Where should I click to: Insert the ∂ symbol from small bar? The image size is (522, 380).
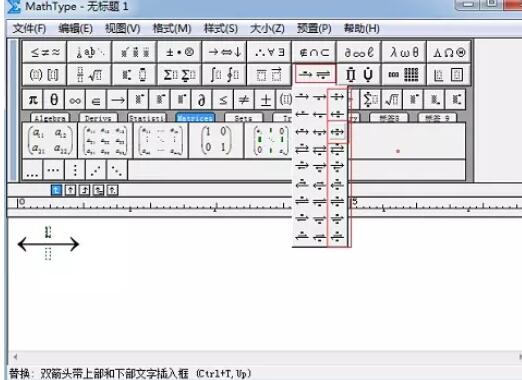[201, 99]
